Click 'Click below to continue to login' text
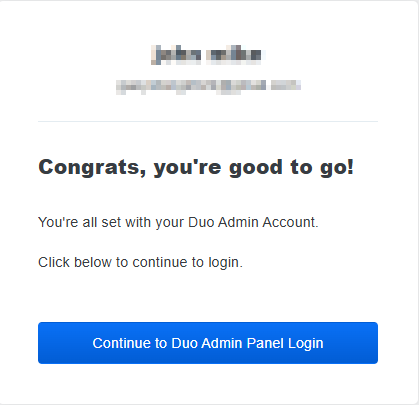The height and width of the screenshot is (405, 419). pyautogui.click(x=140, y=263)
